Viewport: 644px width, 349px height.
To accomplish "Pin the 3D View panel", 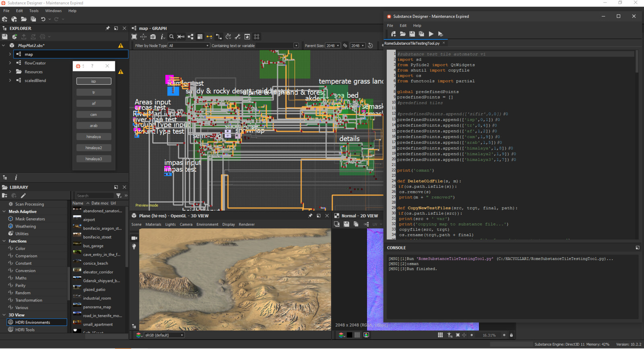I will [310, 216].
